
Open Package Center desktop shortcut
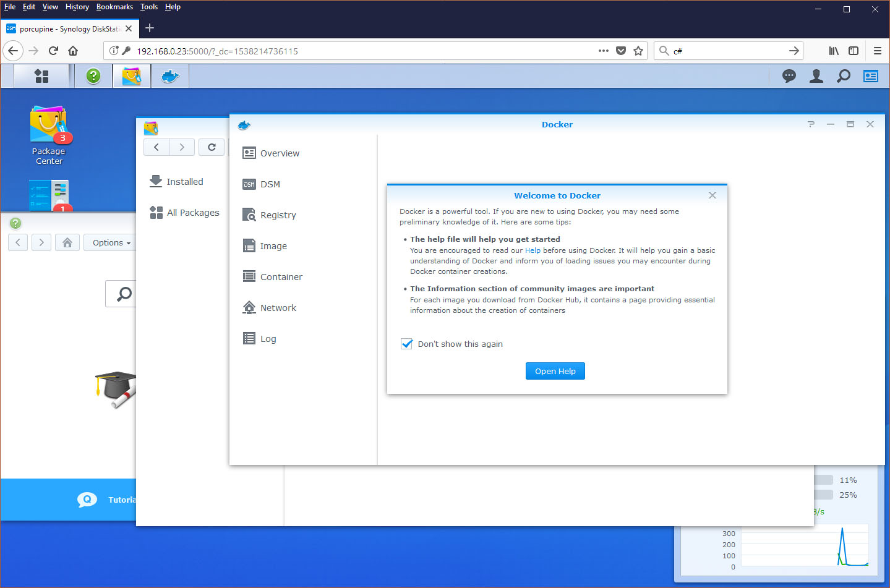(49, 135)
